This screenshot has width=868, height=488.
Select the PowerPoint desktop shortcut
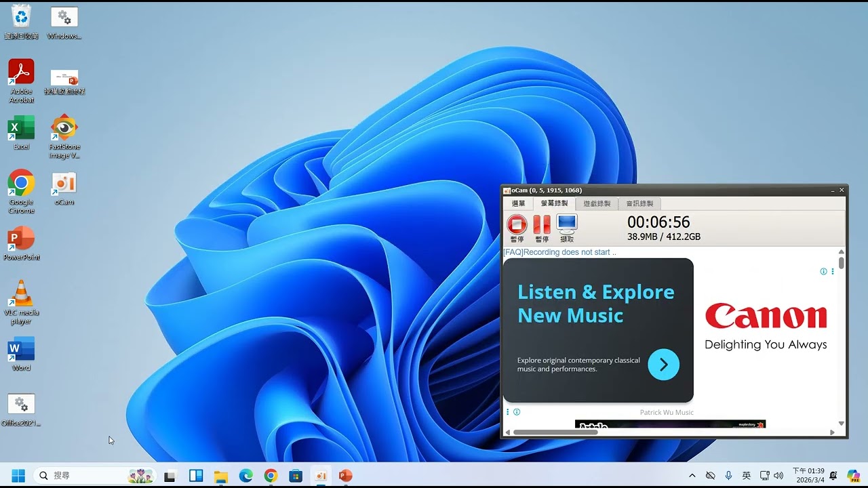[21, 243]
